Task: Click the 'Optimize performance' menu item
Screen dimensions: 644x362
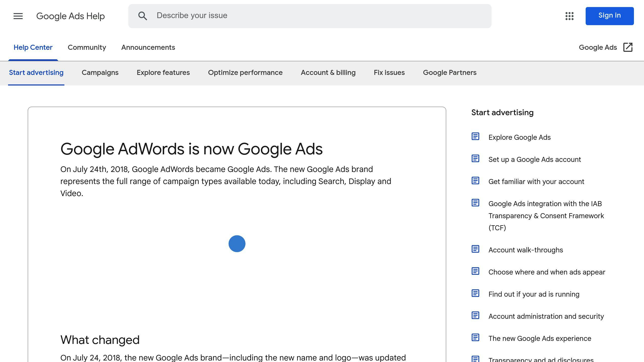Action: pyautogui.click(x=245, y=72)
